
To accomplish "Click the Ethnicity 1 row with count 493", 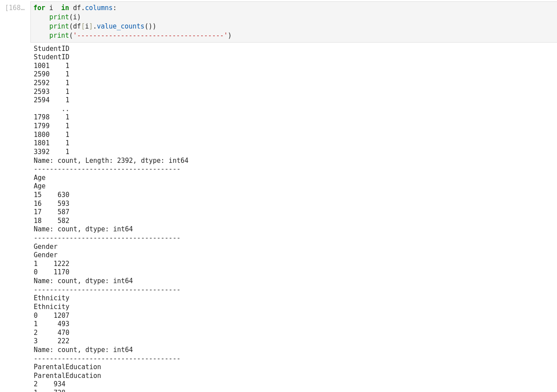I will [51, 324].
